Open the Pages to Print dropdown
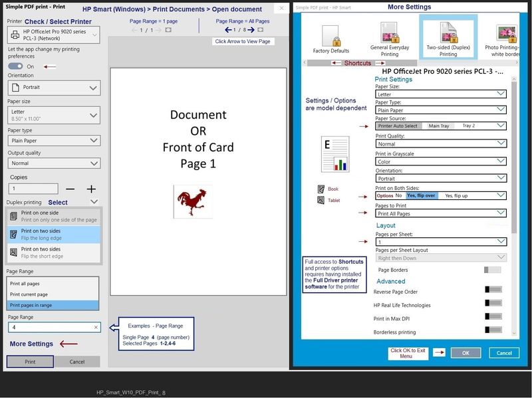532x398 pixels. point(441,213)
